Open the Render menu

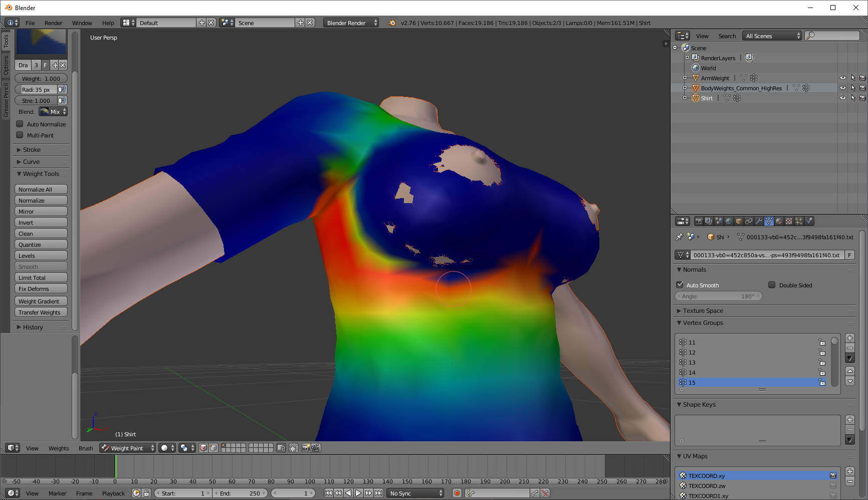pos(53,23)
